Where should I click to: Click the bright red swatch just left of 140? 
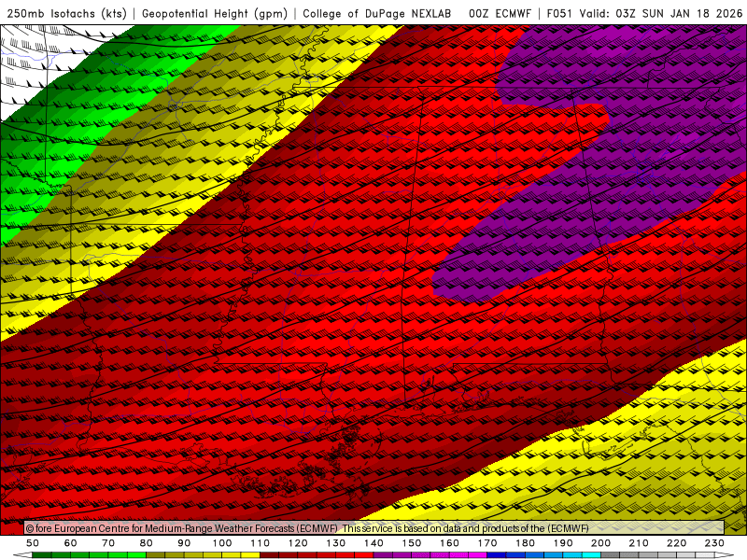pos(364,555)
